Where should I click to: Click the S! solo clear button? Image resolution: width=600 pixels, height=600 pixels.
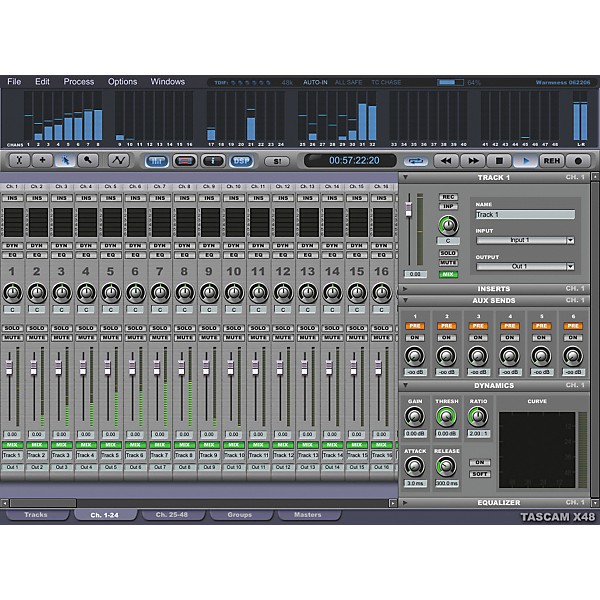277,161
